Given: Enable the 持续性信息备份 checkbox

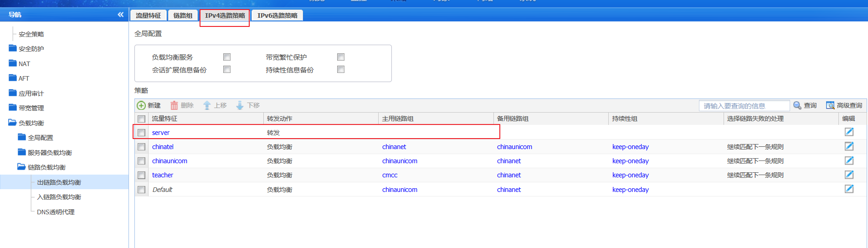Looking at the screenshot, I should point(341,69).
